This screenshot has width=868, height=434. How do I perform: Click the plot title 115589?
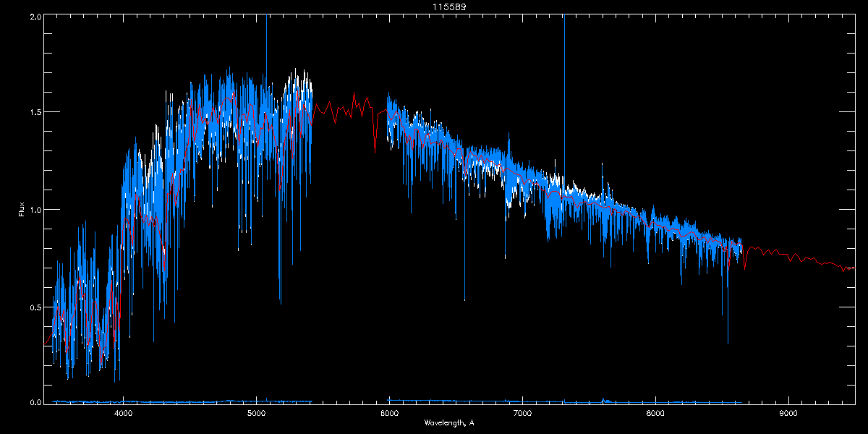pos(448,7)
